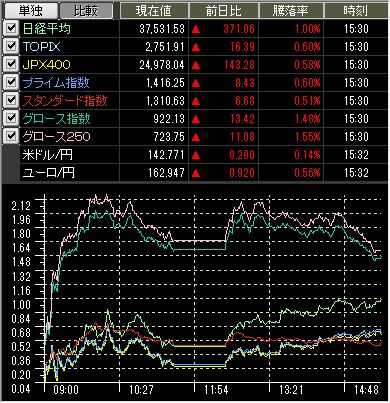
Task: Uncheck the 日経平均 checkbox
Action: [11, 28]
